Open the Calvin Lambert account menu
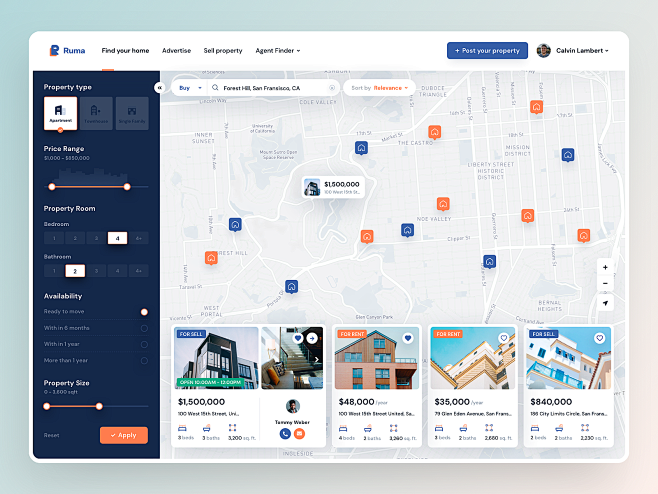Image resolution: width=658 pixels, height=494 pixels. [x=582, y=50]
